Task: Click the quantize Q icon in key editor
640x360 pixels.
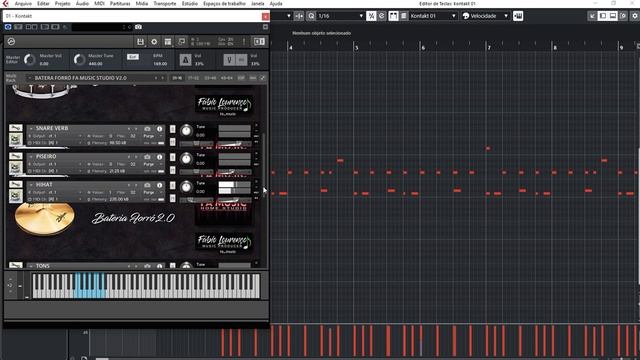Action: click(x=311, y=16)
